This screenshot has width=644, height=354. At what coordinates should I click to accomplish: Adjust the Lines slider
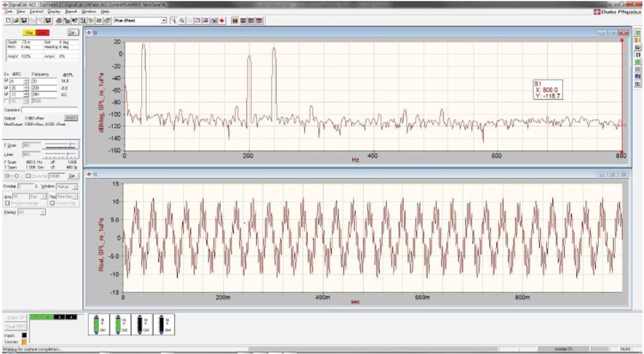[60, 154]
